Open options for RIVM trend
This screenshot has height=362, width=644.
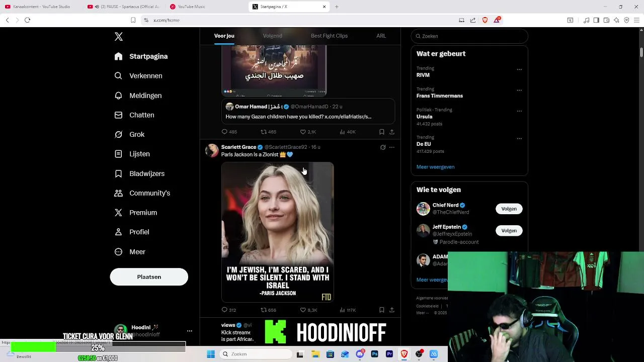519,69
